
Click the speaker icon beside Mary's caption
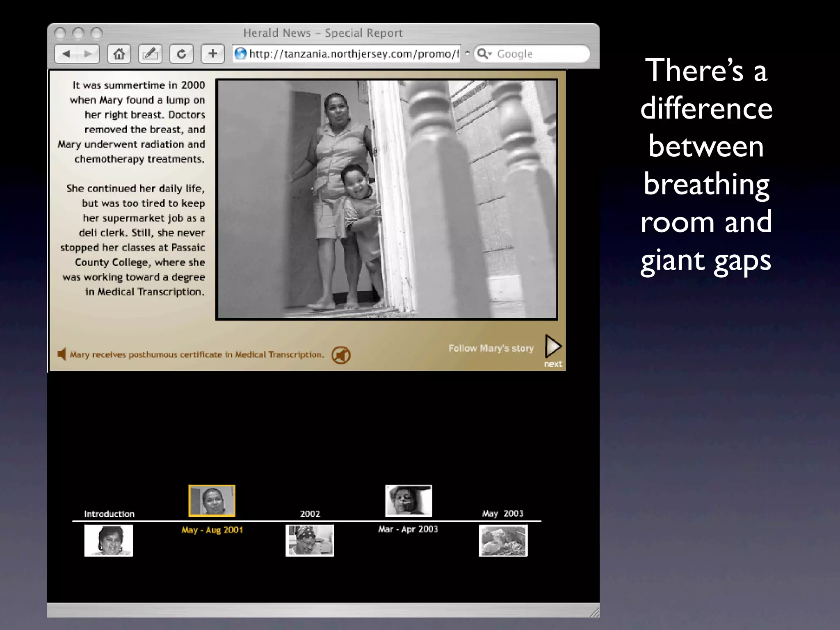pos(62,354)
